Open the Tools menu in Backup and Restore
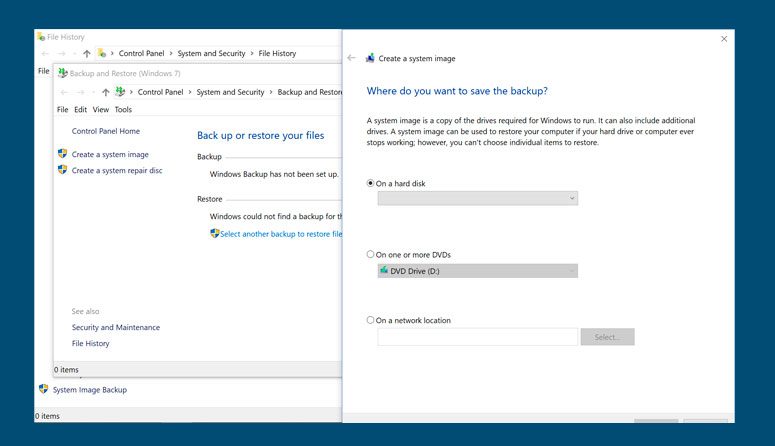The height and width of the screenshot is (446, 775). click(x=123, y=109)
